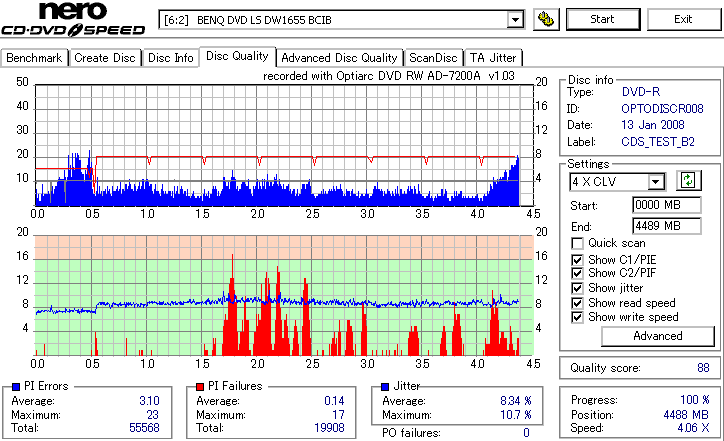Click the red PI Failures legend square
The width and height of the screenshot is (724, 441).
[200, 387]
